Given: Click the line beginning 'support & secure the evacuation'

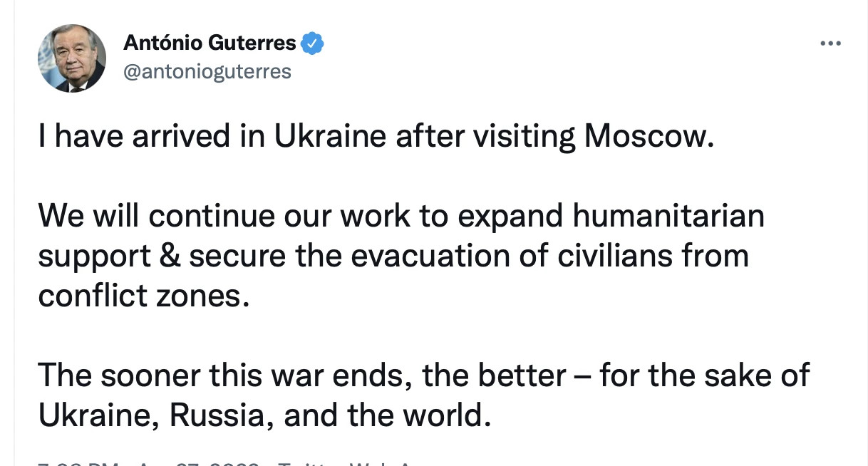Looking at the screenshot, I should [393, 255].
